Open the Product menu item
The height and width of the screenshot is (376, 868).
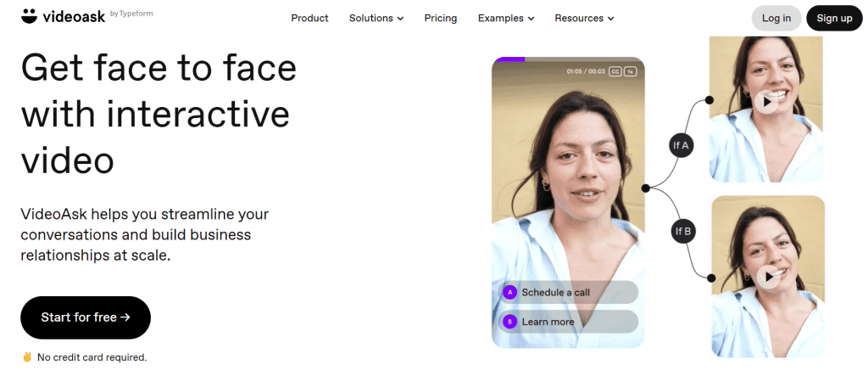tap(310, 18)
